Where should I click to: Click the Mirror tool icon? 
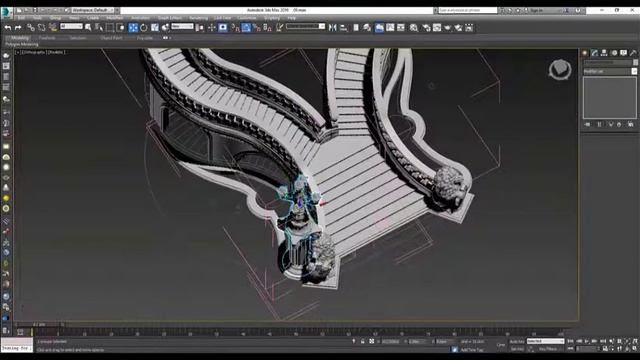tap(333, 27)
